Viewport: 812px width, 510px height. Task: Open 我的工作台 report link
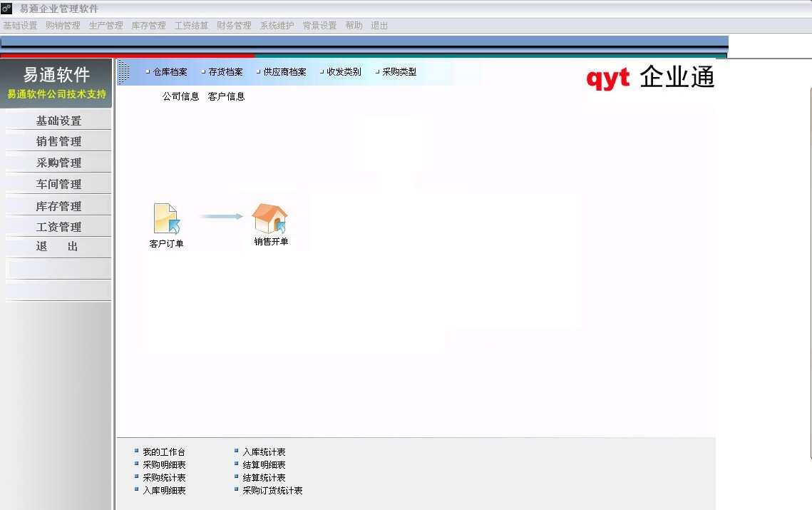164,452
